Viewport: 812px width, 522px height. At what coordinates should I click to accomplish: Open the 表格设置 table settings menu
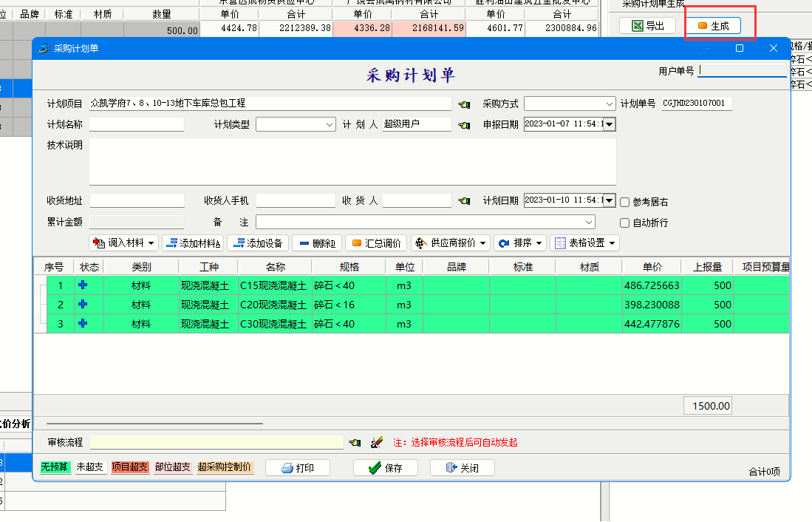coord(584,243)
